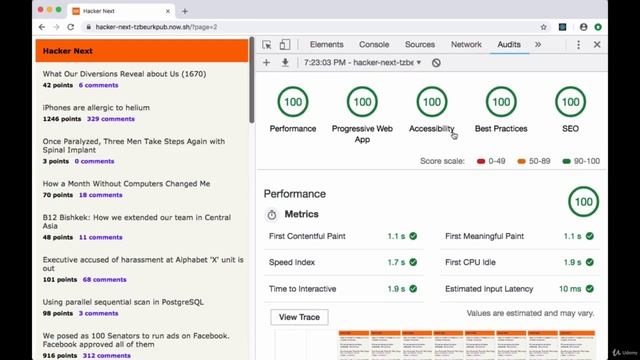
Task: Open 'iPhones are allergic to helium' story
Action: pyautogui.click(x=96, y=108)
